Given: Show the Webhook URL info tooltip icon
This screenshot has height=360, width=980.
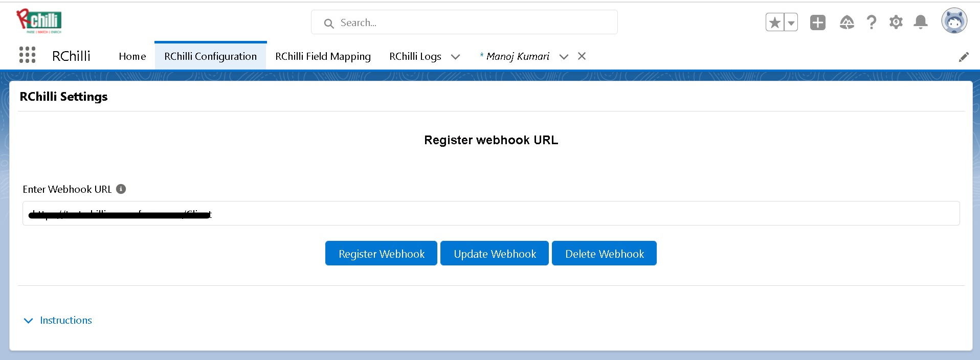Looking at the screenshot, I should pyautogui.click(x=121, y=189).
